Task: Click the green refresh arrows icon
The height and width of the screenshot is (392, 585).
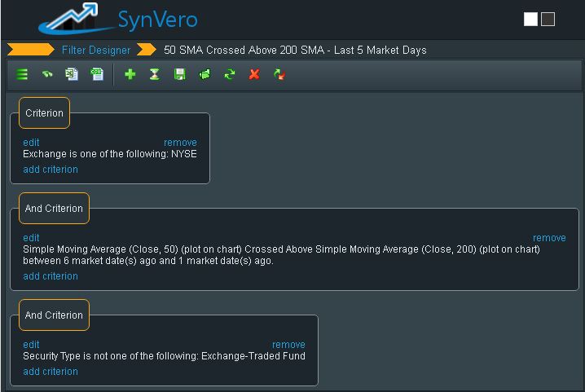Action: point(229,74)
